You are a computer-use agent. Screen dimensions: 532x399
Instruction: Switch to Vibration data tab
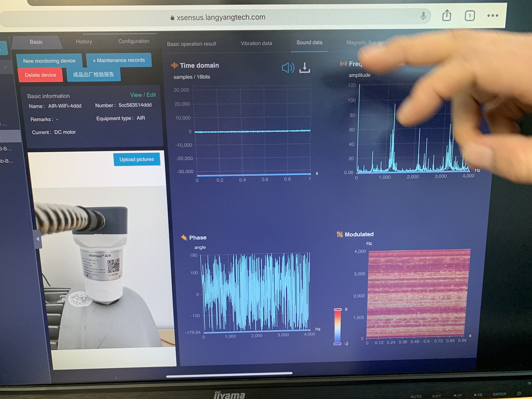click(x=256, y=43)
